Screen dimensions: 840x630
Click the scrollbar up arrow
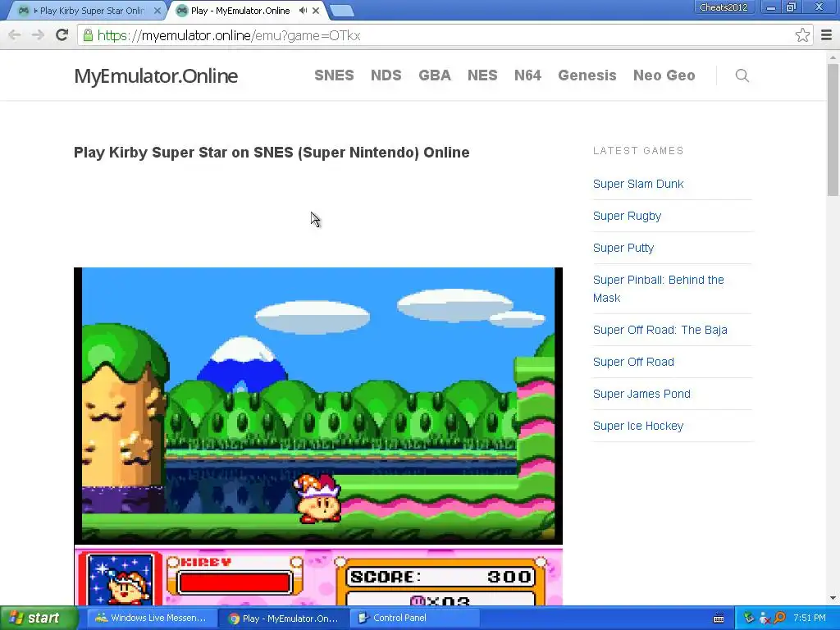[833, 57]
